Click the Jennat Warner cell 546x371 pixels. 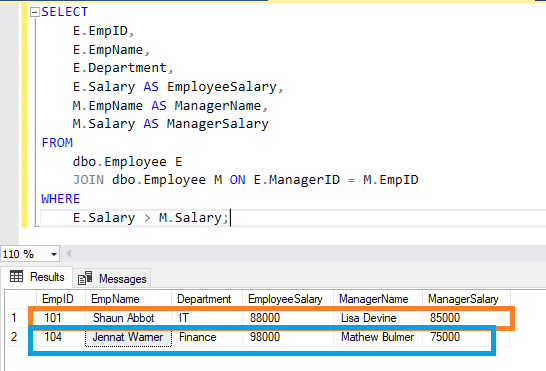click(x=128, y=337)
